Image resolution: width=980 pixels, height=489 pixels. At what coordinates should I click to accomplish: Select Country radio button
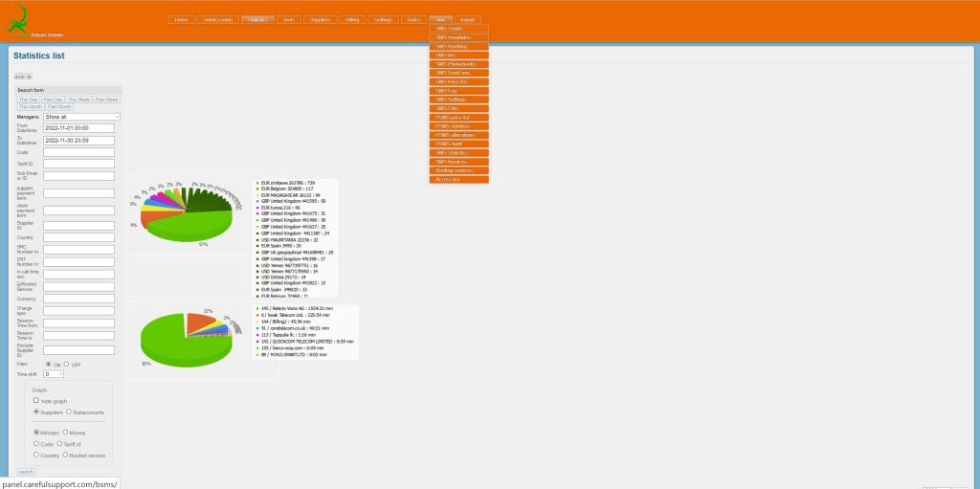point(36,455)
